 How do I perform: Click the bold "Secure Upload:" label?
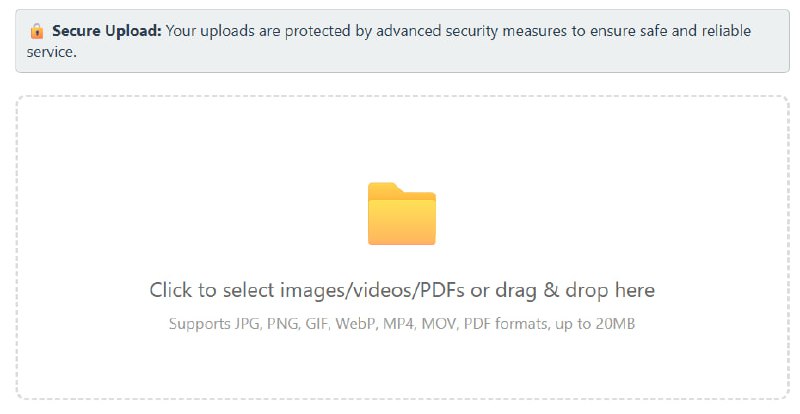(107, 31)
